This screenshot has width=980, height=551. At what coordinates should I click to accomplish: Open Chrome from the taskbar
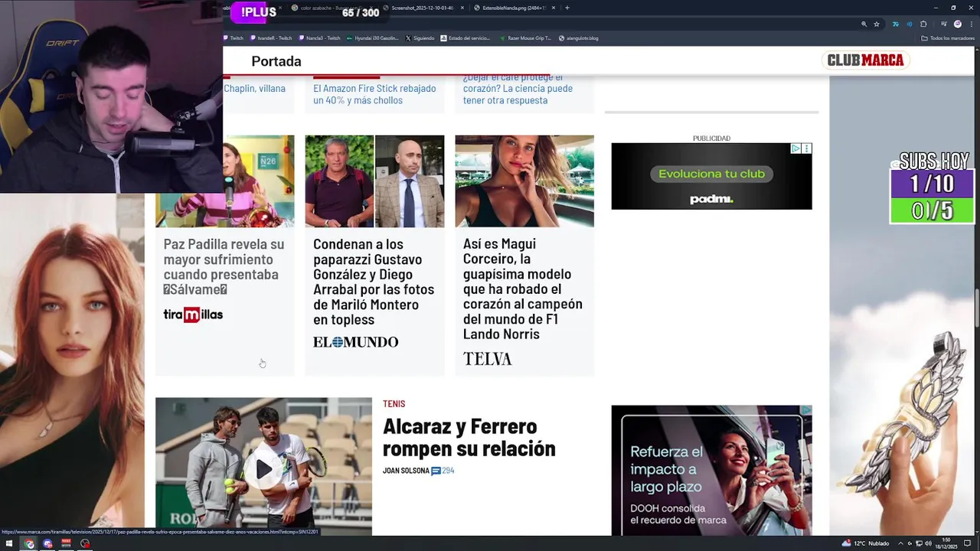tap(29, 544)
